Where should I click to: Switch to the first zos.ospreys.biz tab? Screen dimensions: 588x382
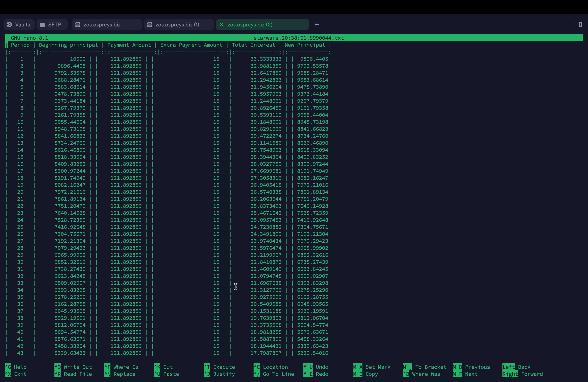pos(102,25)
